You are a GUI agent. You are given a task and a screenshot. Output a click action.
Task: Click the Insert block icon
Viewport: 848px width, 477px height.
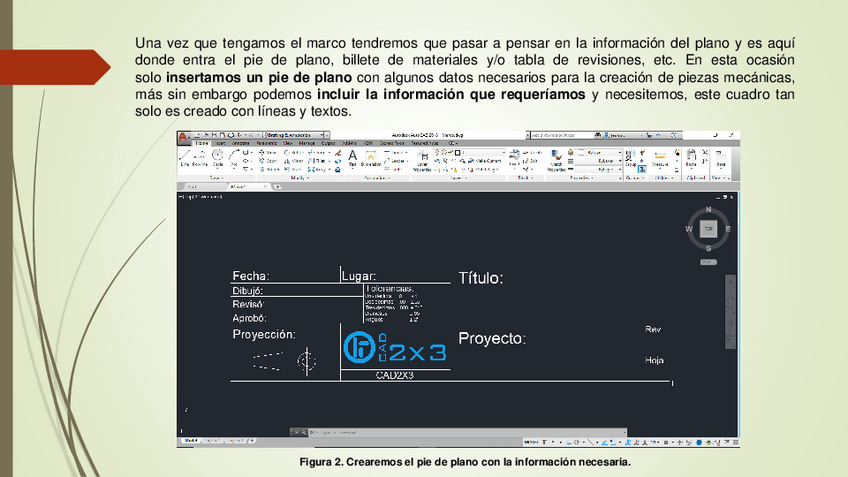514,158
